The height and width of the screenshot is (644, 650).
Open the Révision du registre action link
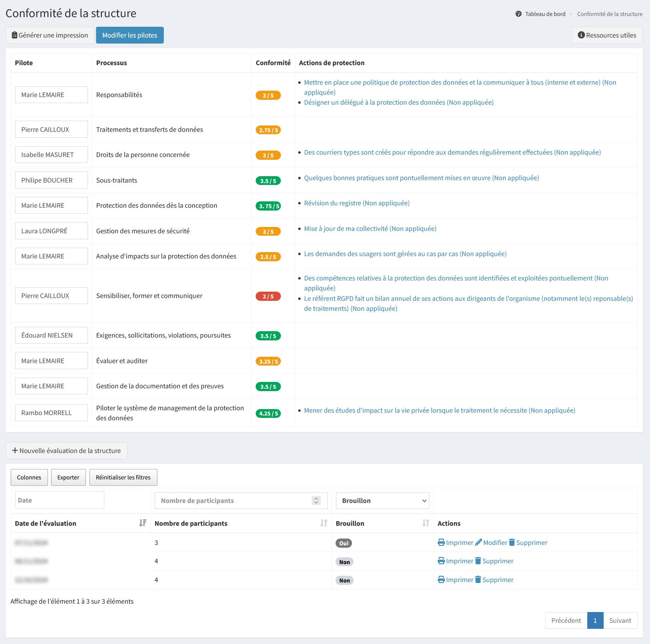pos(356,203)
